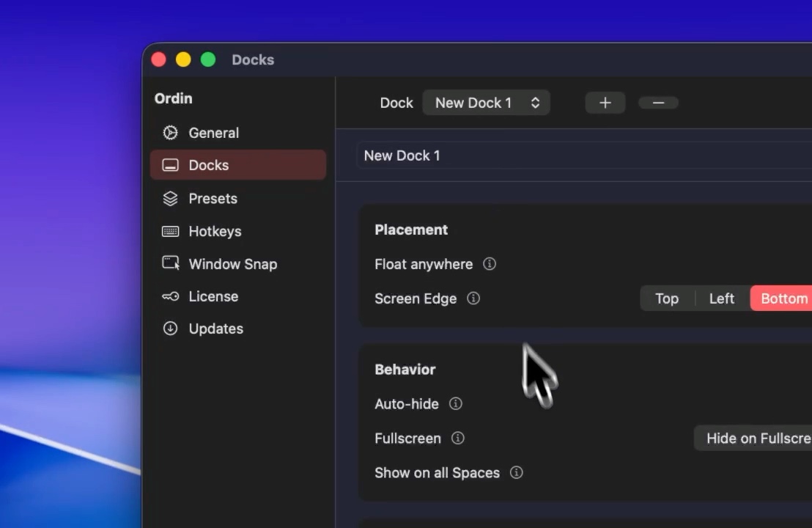The width and height of the screenshot is (812, 528).
Task: Open the New Dock 1 dropdown selector
Action: pyautogui.click(x=487, y=103)
